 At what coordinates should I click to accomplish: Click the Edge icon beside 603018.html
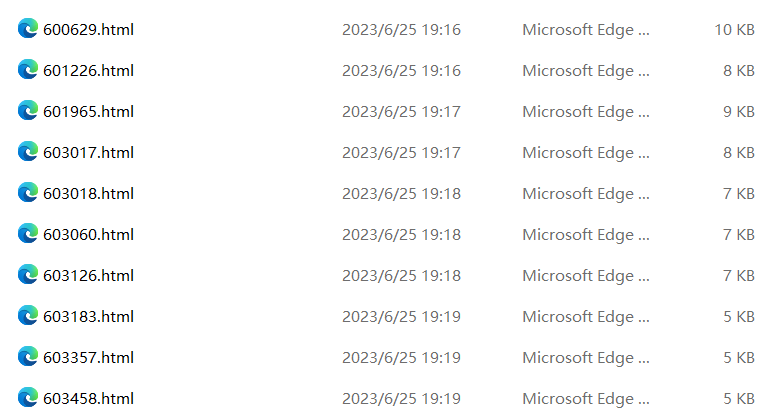28,193
